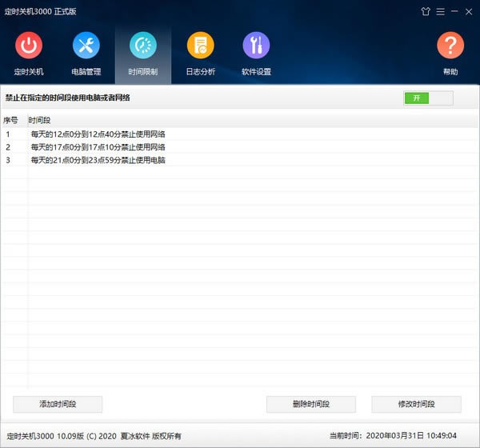The width and height of the screenshot is (480, 448).
Task: Minimize the 定时关机3000 window
Action: tap(454, 11)
